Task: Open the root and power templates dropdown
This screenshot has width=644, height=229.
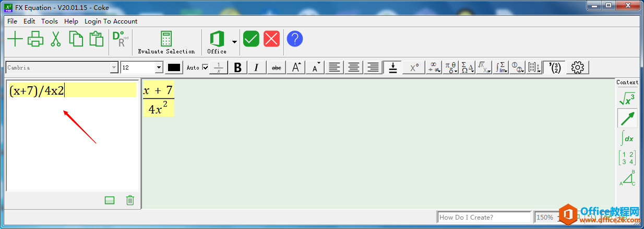Action: 485,67
